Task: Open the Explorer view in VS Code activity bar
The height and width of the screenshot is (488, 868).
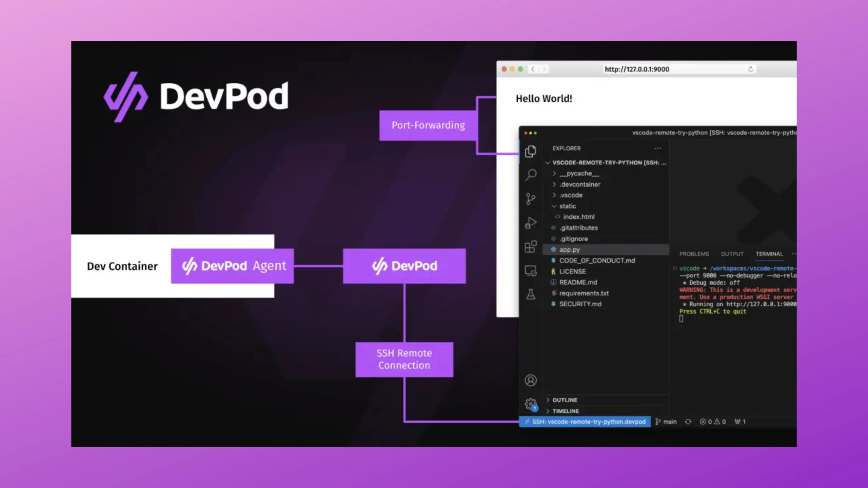Action: 531,151
